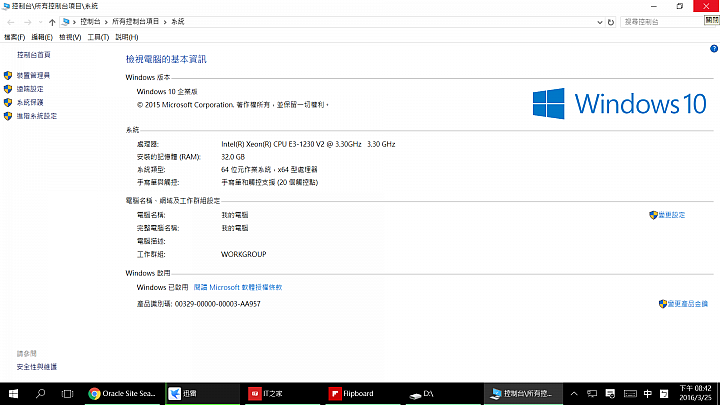The width and height of the screenshot is (720, 405).
Task: Open 安全性與維護 security and maintenance link
Action: tap(37, 367)
